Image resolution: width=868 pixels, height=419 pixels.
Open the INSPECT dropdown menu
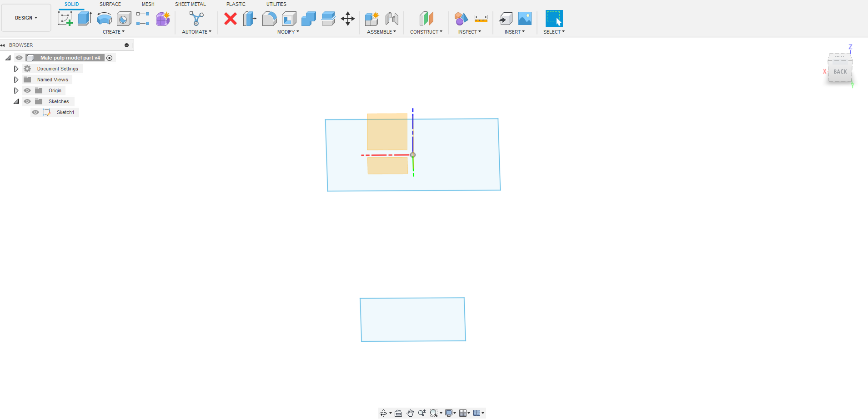point(470,32)
